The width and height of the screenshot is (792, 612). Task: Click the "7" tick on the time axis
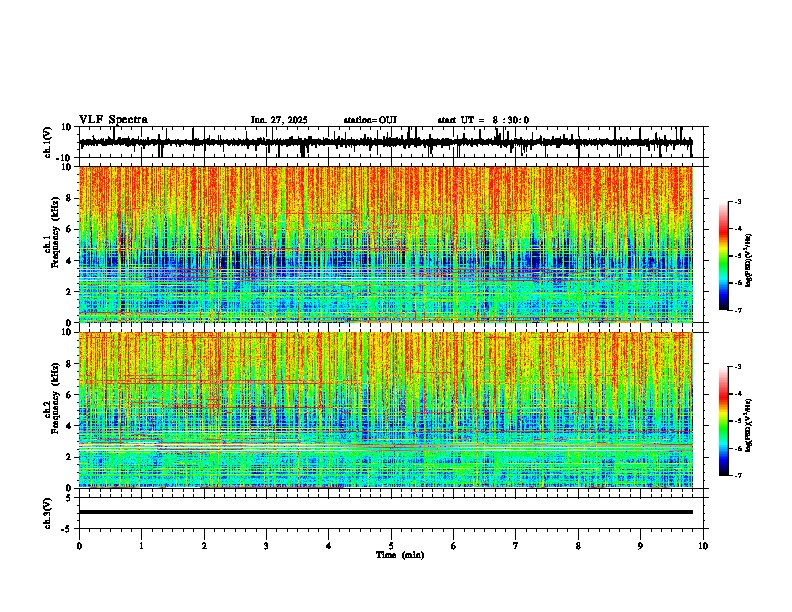click(x=516, y=546)
